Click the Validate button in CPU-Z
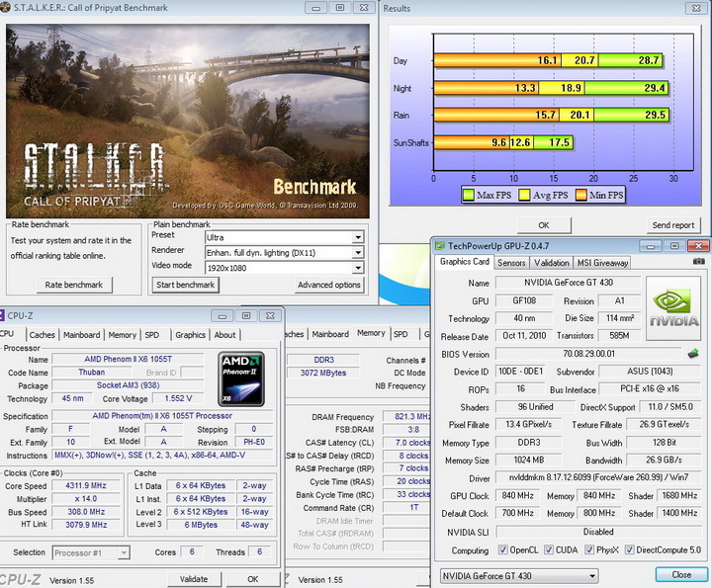 194,579
